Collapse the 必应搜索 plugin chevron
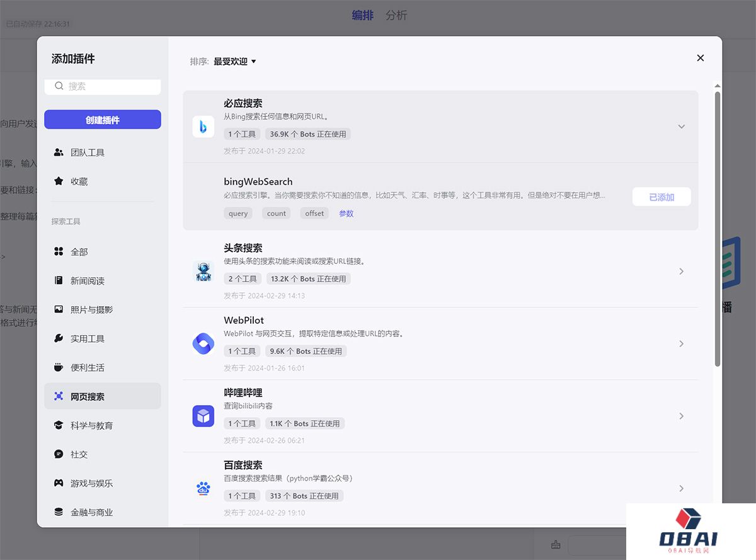The image size is (756, 560). click(x=681, y=127)
